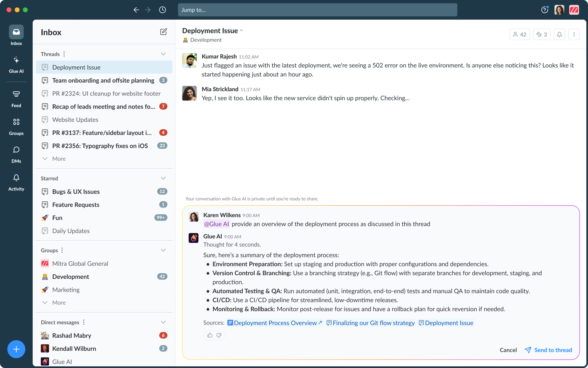Open the Feed view in sidebar
This screenshot has height=368, width=588.
pos(16,99)
